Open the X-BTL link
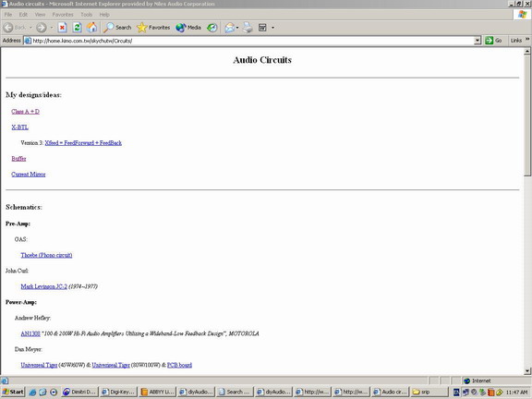532x399 pixels. 19,127
